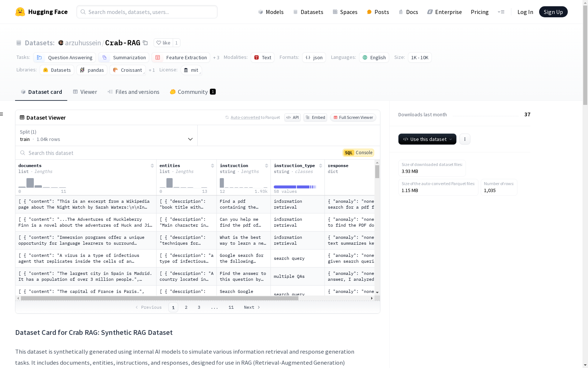
Task: Open Docs
Action: [x=408, y=12]
